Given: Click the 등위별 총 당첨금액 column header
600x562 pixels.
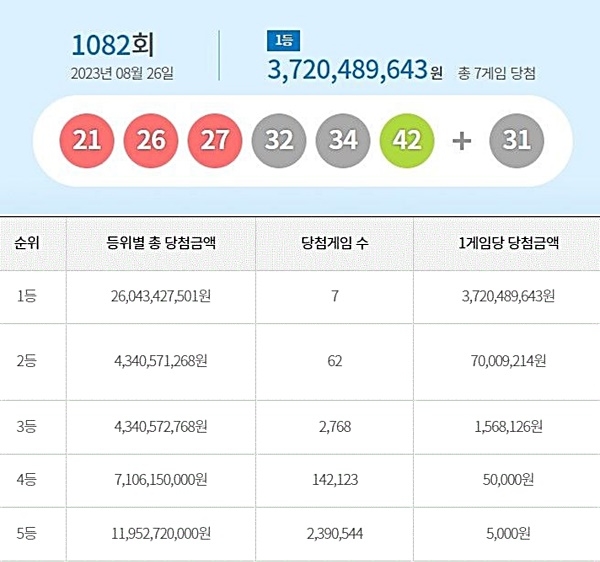Looking at the screenshot, I should [161, 243].
